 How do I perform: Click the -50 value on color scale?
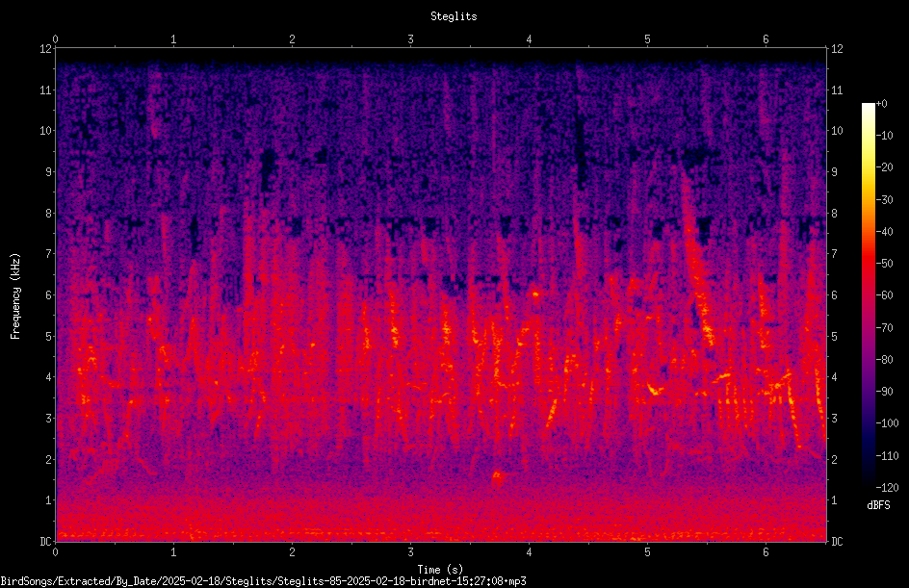tap(884, 263)
